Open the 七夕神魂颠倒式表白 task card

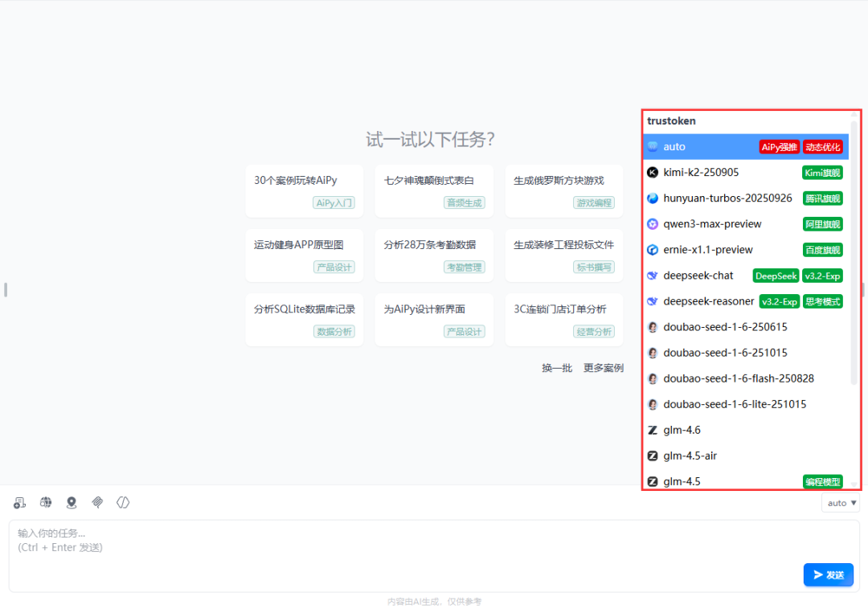click(x=434, y=191)
